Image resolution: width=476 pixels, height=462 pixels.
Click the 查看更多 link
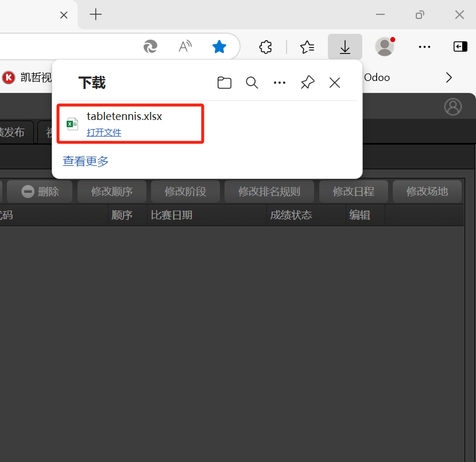tap(86, 161)
